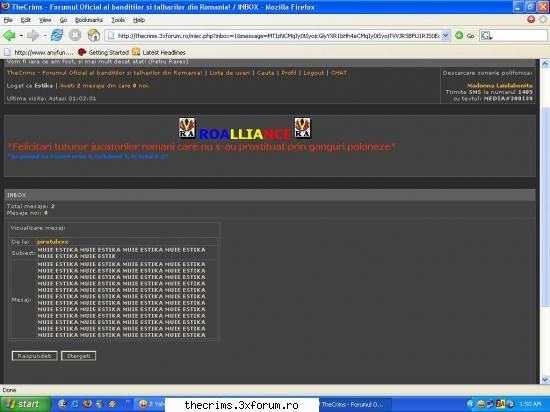Click the Forward arrow navigation button
This screenshot has width=550, height=412.
(33, 35)
